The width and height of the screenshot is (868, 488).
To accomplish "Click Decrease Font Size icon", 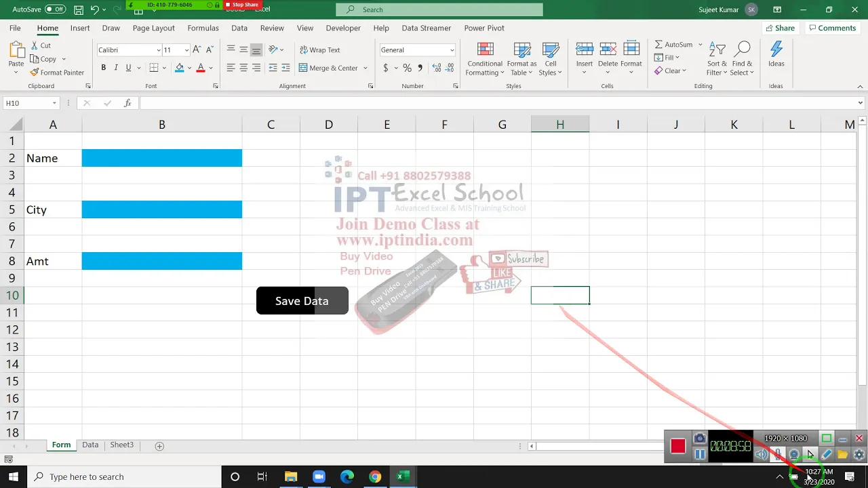I will click(209, 49).
